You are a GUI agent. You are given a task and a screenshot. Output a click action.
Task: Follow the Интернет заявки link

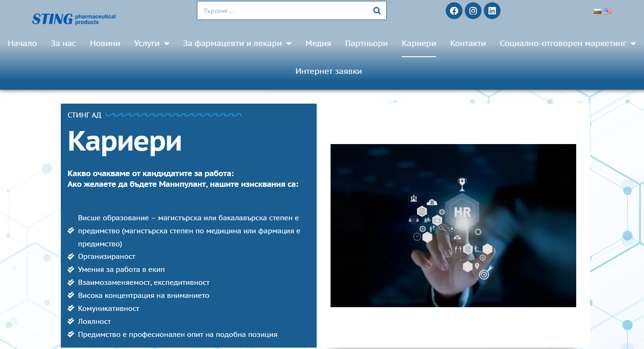point(328,71)
